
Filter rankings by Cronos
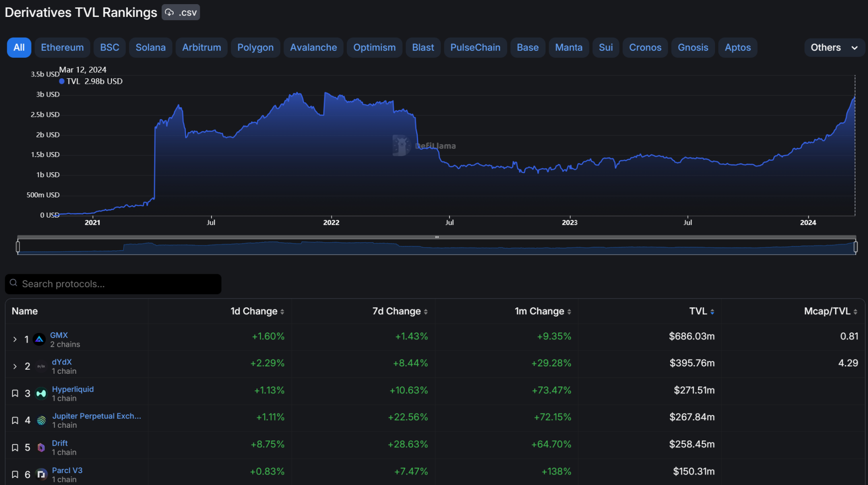(x=645, y=48)
